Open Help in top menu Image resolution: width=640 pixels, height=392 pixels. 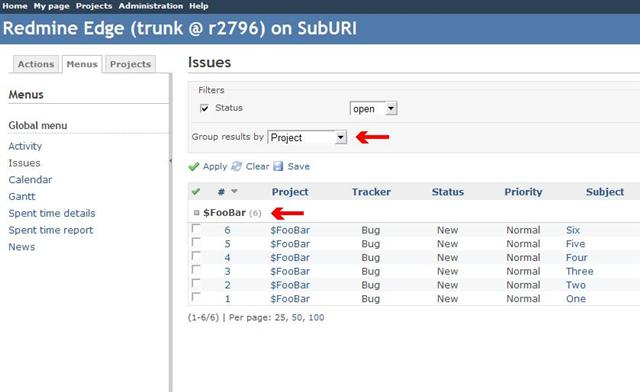coord(199,6)
